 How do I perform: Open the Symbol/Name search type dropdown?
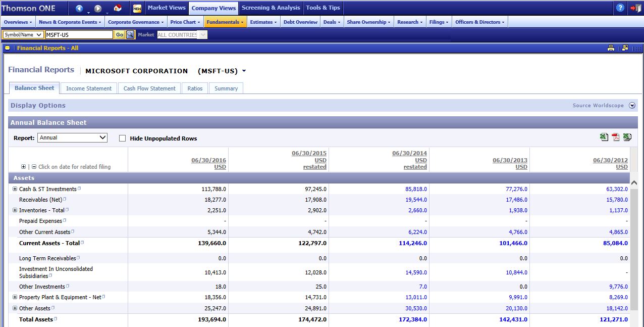(x=22, y=35)
